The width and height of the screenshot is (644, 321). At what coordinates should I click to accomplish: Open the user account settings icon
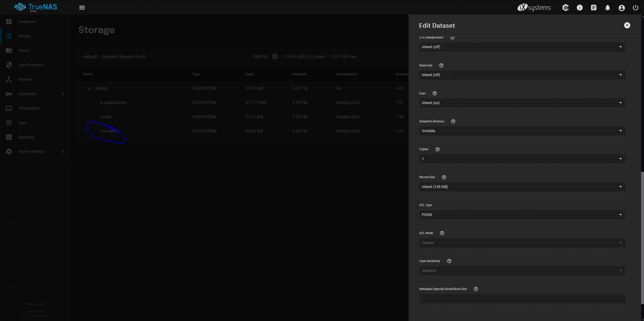[622, 8]
